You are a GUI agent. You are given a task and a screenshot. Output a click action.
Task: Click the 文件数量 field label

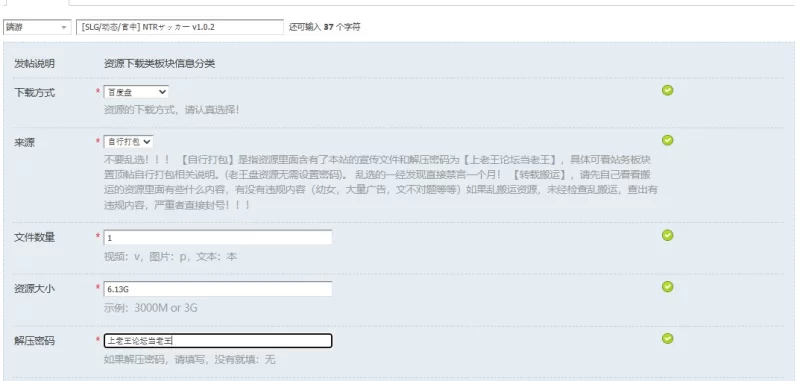34,237
